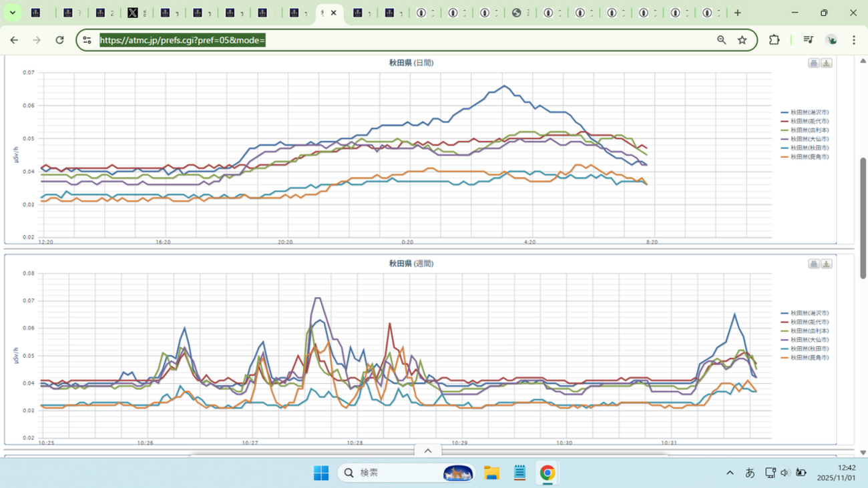This screenshot has height=488, width=868.
Task: Open a new browser tab
Action: pos(738,13)
